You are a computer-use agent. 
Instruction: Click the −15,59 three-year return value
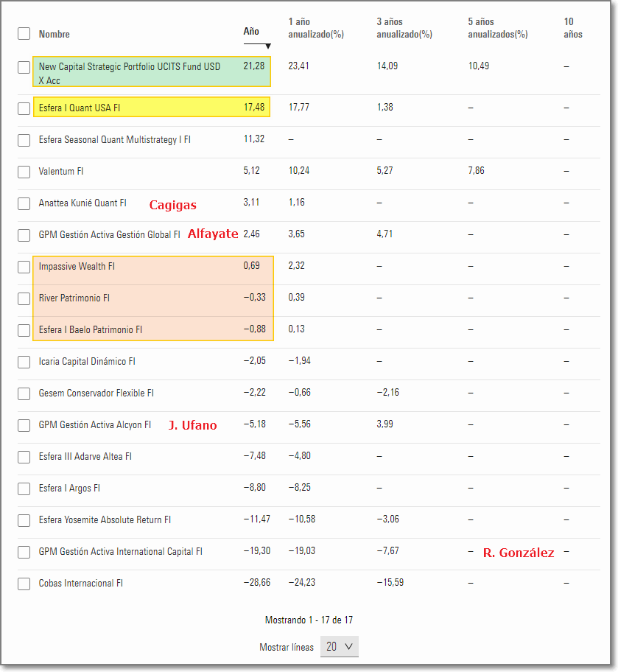[x=390, y=583]
